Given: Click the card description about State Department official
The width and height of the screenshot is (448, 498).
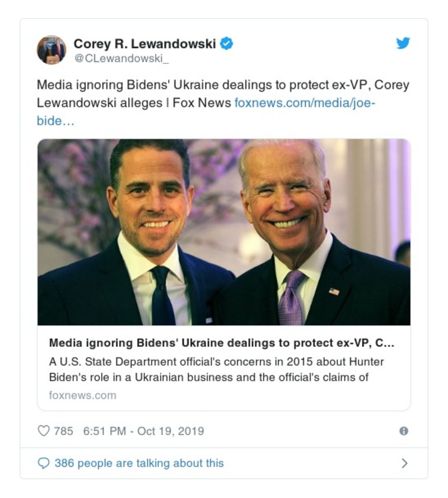Looking at the screenshot, I should click(x=216, y=361).
